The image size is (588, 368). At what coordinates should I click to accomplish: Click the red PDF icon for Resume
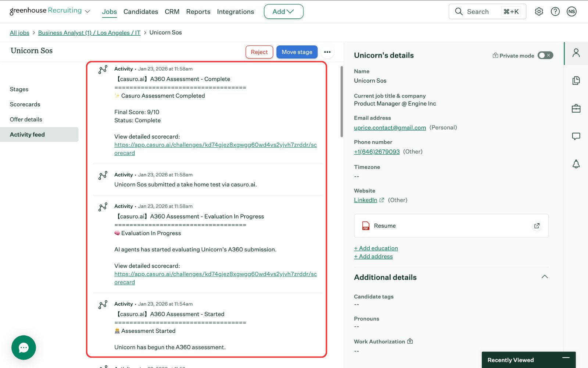pos(366,226)
